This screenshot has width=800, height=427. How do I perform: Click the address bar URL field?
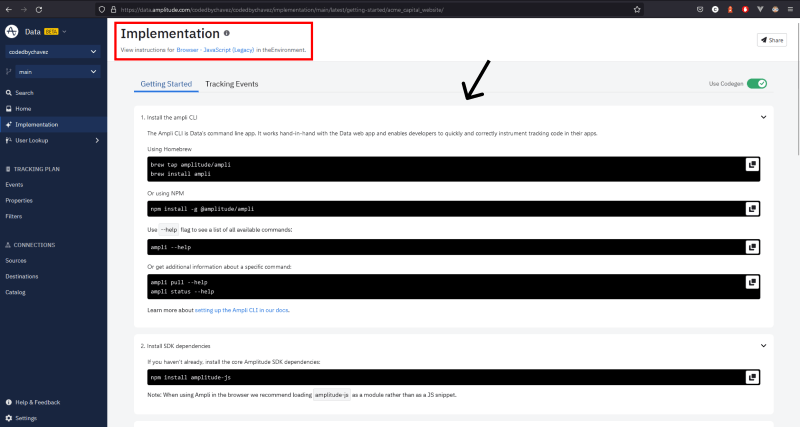370,10
